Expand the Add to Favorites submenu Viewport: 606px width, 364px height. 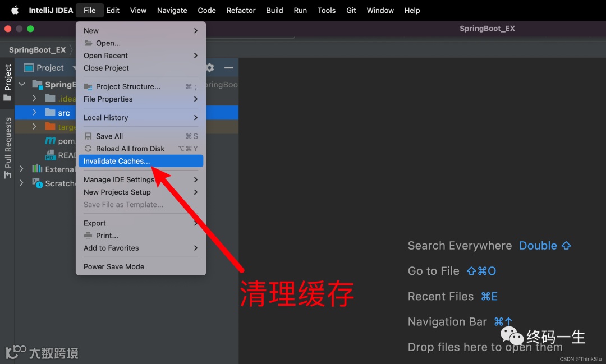click(141, 248)
